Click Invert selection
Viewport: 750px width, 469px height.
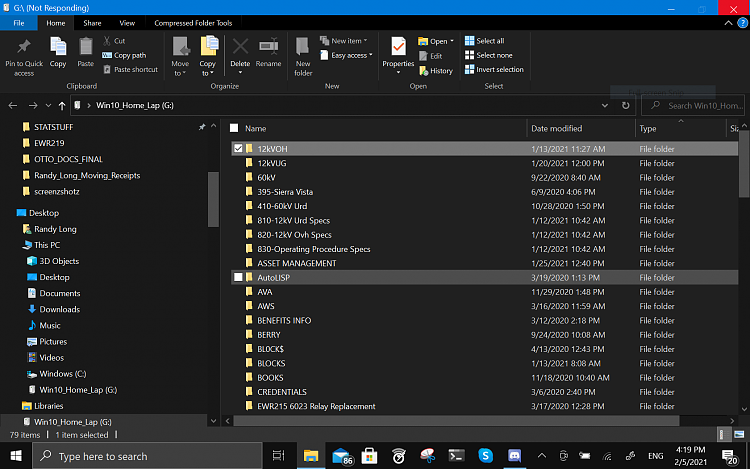(x=494, y=70)
